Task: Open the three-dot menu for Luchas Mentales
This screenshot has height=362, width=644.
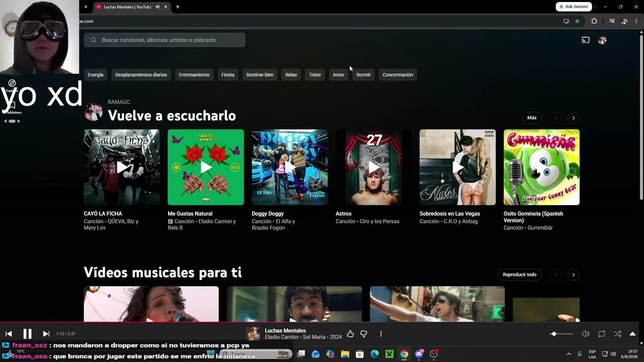Action: coord(381,334)
